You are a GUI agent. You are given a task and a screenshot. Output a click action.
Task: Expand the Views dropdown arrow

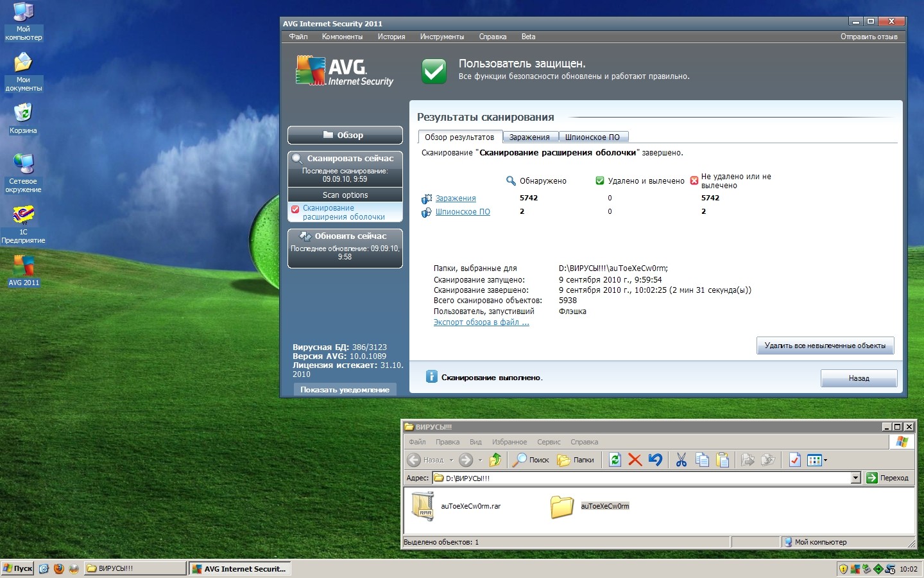tap(825, 460)
